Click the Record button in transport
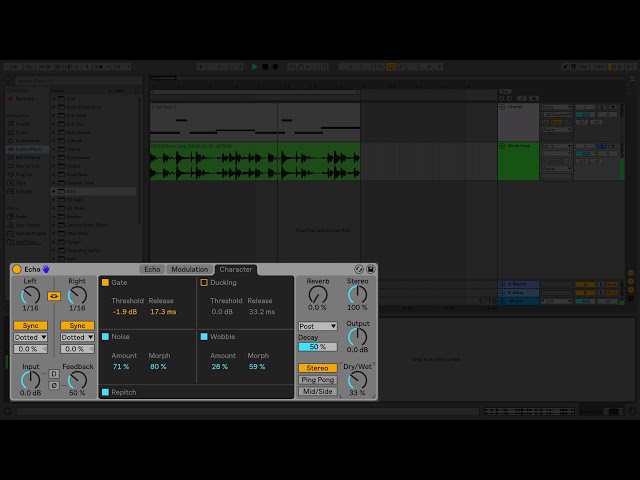This screenshot has height=480, width=640. coord(276,67)
